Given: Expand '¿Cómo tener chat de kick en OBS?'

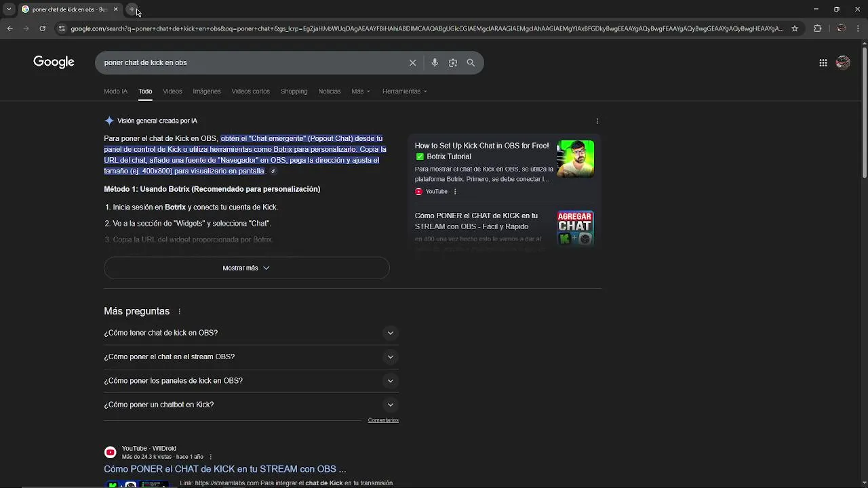Looking at the screenshot, I should (251, 333).
